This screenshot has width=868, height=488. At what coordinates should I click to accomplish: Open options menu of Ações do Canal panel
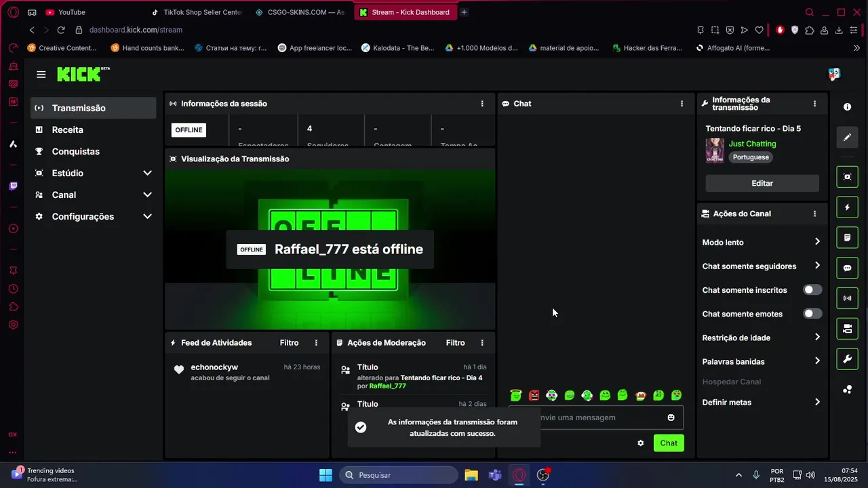pyautogui.click(x=814, y=213)
